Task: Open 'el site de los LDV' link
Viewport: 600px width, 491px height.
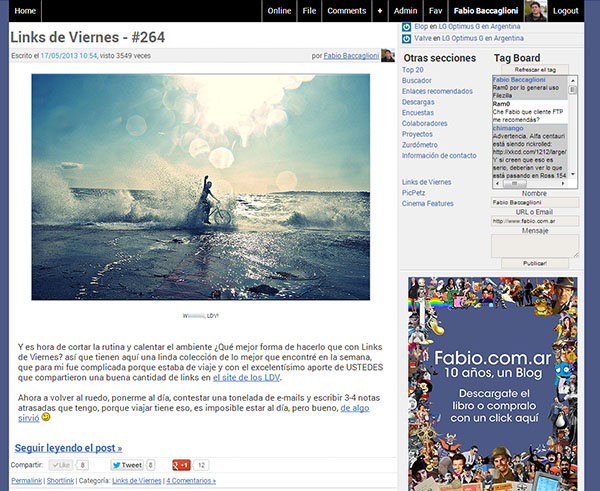Action: click(246, 377)
